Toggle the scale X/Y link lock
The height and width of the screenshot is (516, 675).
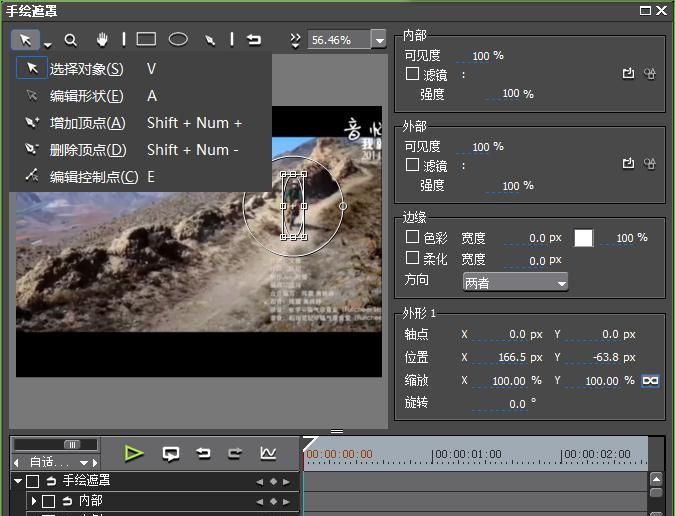(x=650, y=381)
